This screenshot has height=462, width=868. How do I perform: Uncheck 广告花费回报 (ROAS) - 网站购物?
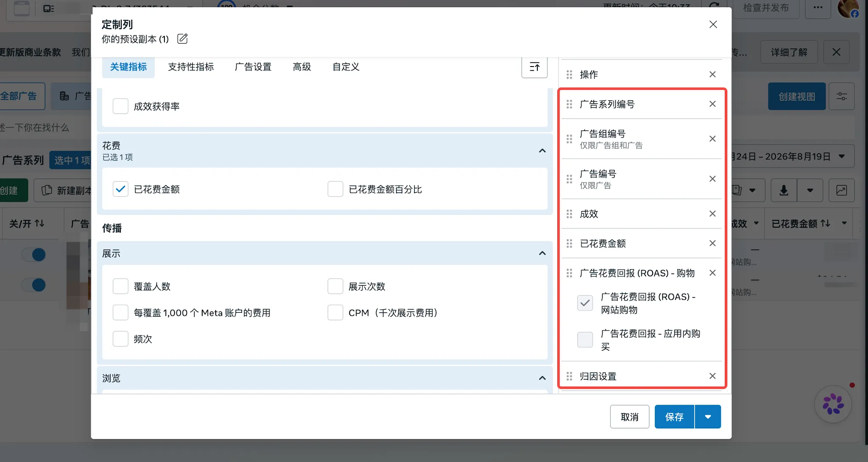point(585,303)
